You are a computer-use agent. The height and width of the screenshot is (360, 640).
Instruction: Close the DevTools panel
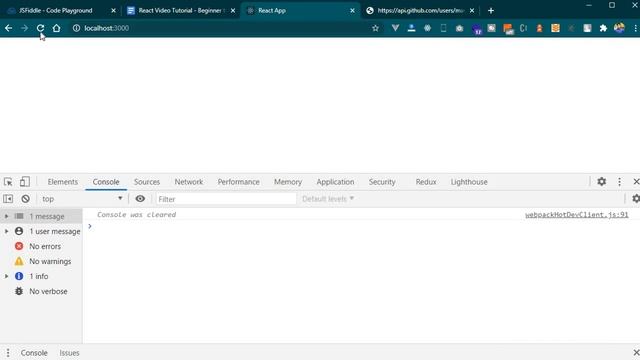tap(636, 182)
